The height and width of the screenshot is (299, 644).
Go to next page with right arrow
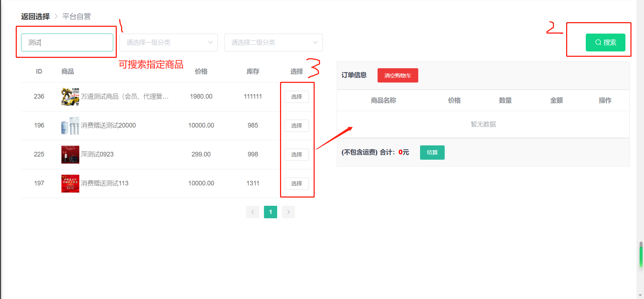(x=288, y=212)
